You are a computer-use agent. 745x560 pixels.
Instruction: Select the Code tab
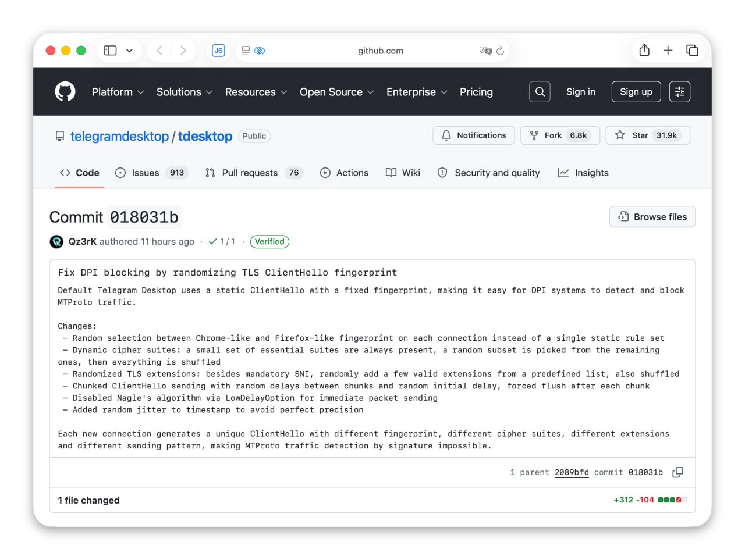[x=80, y=173]
